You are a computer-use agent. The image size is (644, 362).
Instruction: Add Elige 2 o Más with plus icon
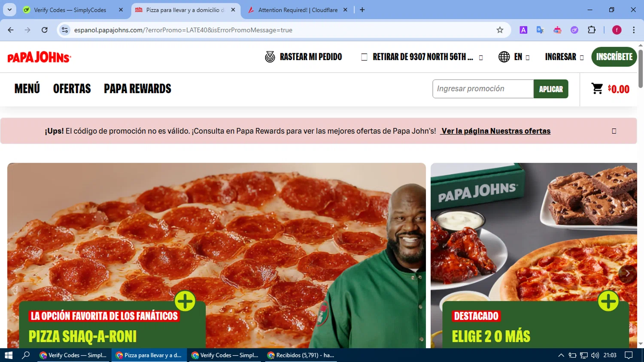(608, 301)
